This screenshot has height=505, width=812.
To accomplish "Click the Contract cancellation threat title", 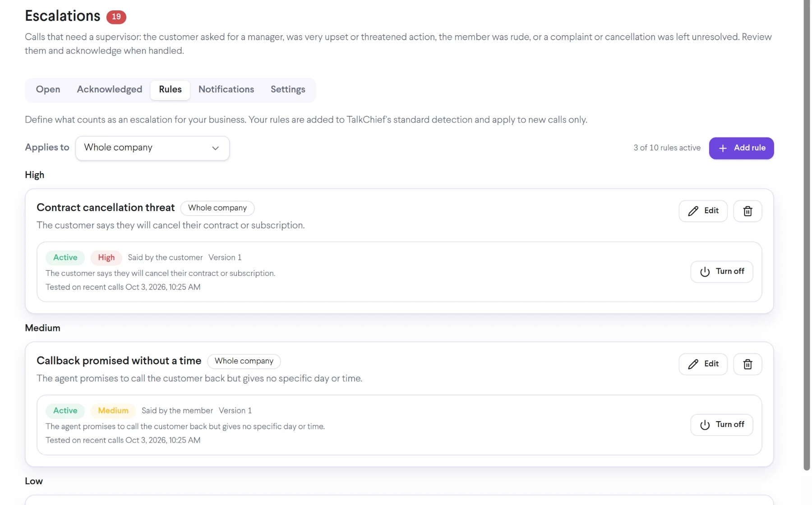I will click(106, 207).
